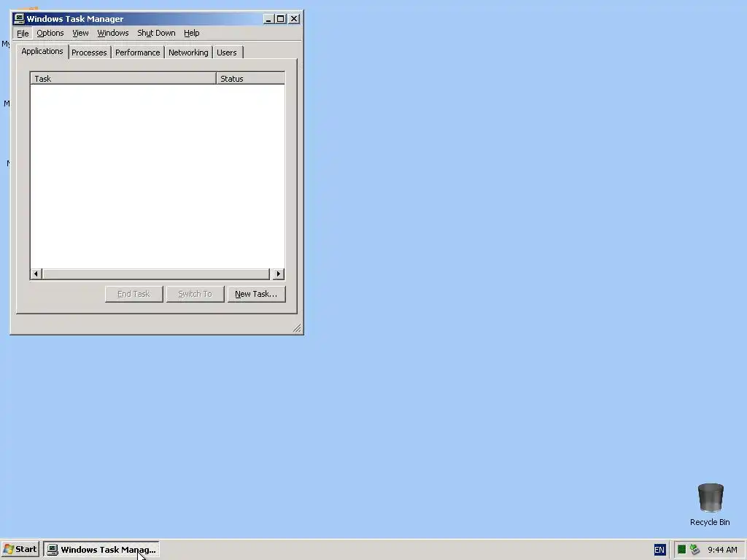
Task: Click the Windows Task Manager taskbar button
Action: click(x=101, y=550)
